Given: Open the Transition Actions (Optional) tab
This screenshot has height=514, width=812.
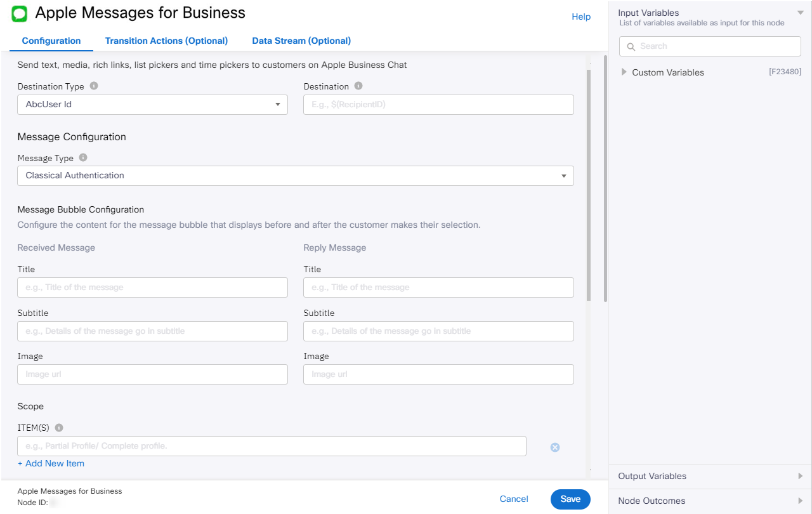Looking at the screenshot, I should [x=166, y=41].
